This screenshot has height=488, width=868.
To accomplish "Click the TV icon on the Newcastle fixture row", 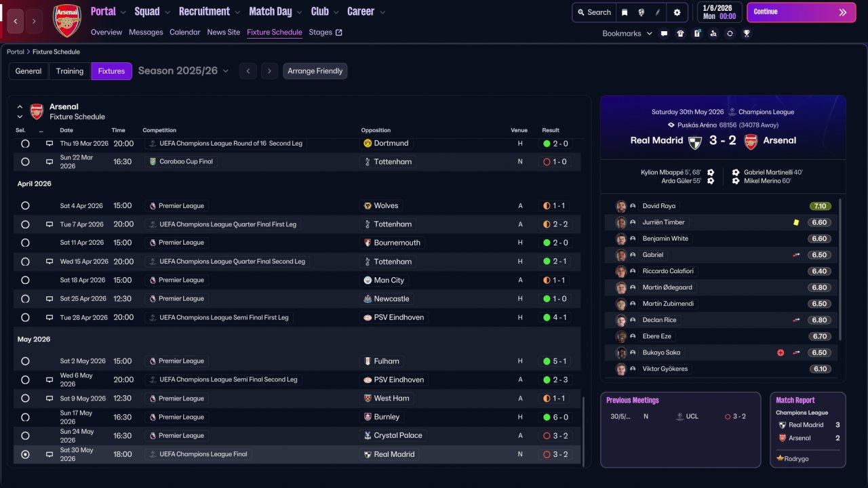I will pos(50,299).
